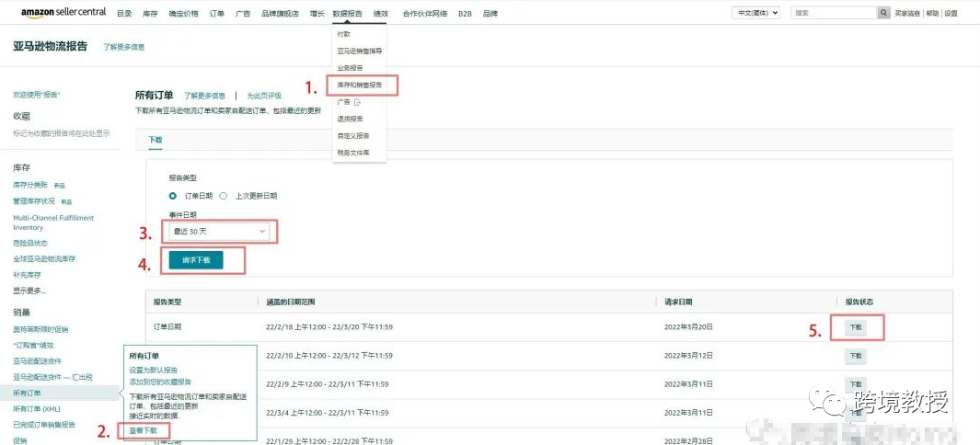This screenshot has width=980, height=445.
Task: Click the 22/3/4 上午12:00 - 22/3/11 date range
Action: tap(328, 413)
